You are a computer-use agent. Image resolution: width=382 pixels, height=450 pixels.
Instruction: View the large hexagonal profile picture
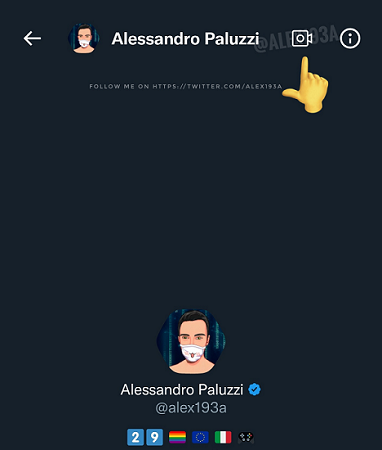point(191,341)
